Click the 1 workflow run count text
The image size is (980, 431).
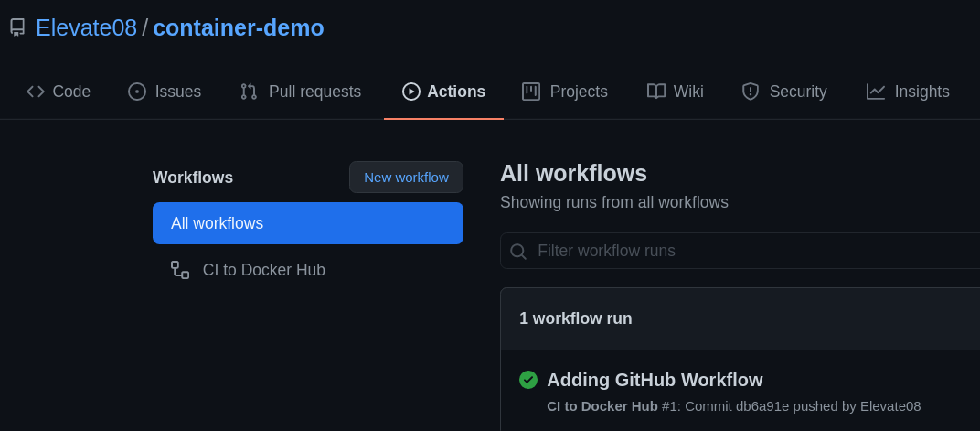[576, 318]
